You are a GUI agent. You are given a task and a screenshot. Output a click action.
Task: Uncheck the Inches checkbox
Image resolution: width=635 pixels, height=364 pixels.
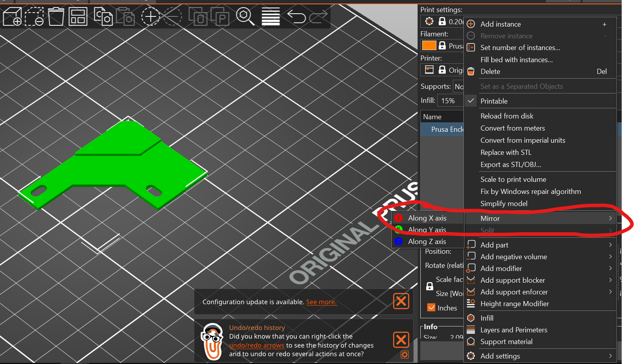[431, 308]
